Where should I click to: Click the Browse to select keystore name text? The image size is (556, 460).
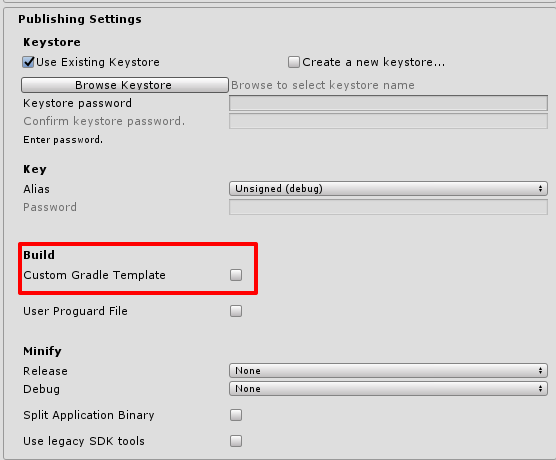[323, 85]
